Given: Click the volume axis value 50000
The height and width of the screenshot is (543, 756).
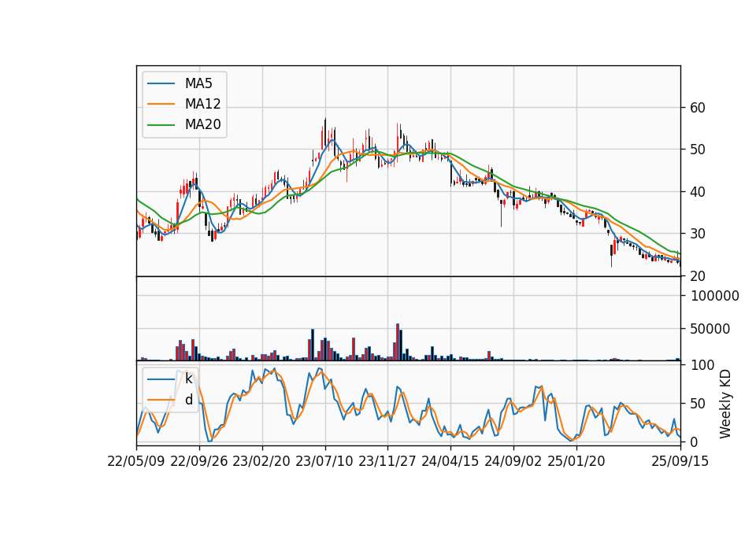Looking at the screenshot, I should (710, 329).
